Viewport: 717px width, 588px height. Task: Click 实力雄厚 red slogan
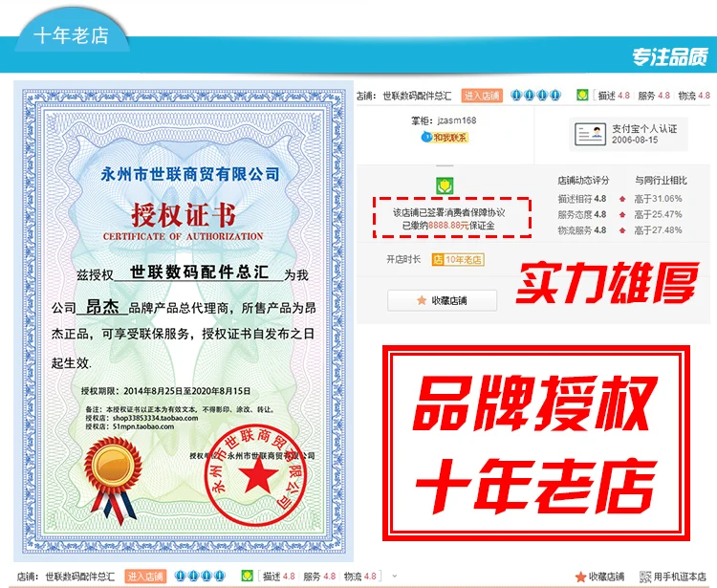coord(608,283)
